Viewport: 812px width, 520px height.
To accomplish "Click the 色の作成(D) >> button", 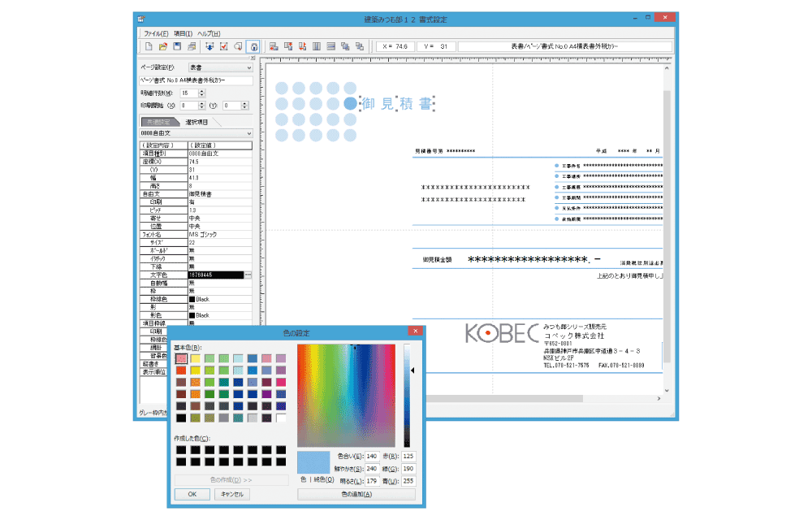I will point(231,480).
